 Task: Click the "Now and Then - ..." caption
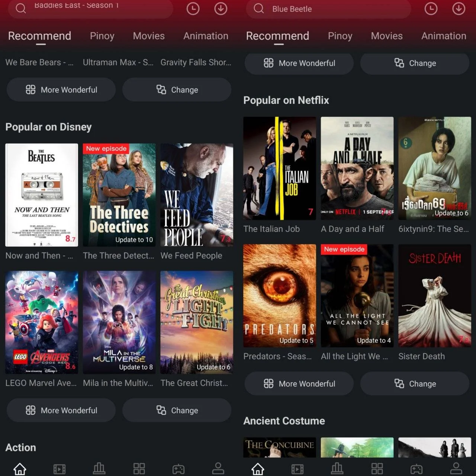39,256
